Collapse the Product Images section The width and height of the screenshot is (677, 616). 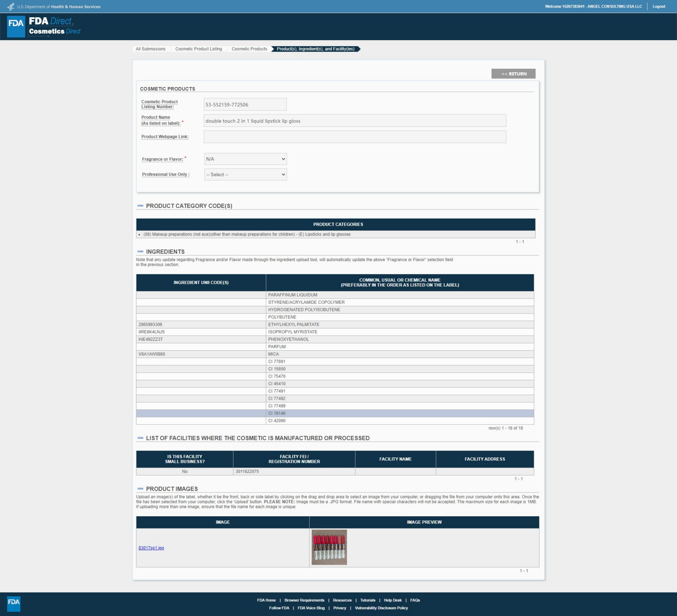click(140, 489)
